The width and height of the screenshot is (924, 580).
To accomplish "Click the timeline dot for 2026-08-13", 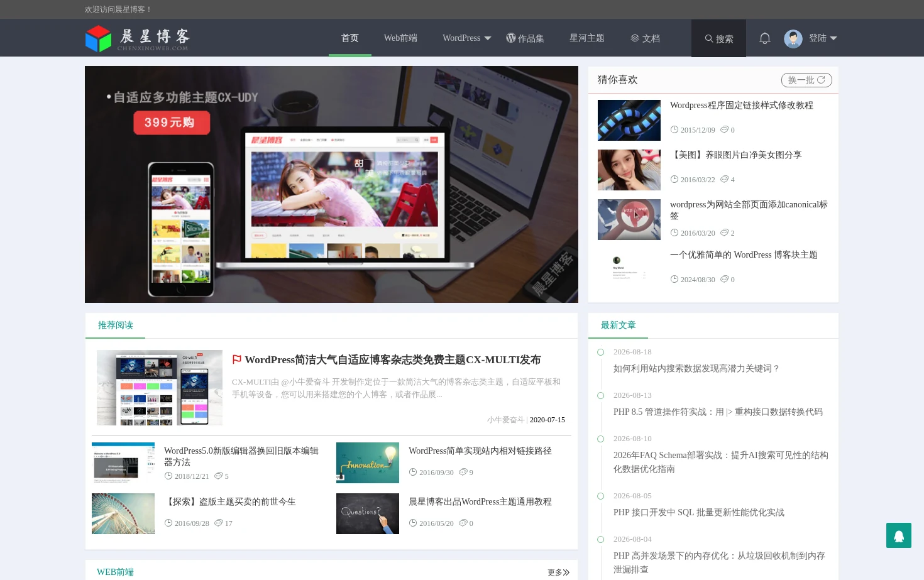I will 600,395.
